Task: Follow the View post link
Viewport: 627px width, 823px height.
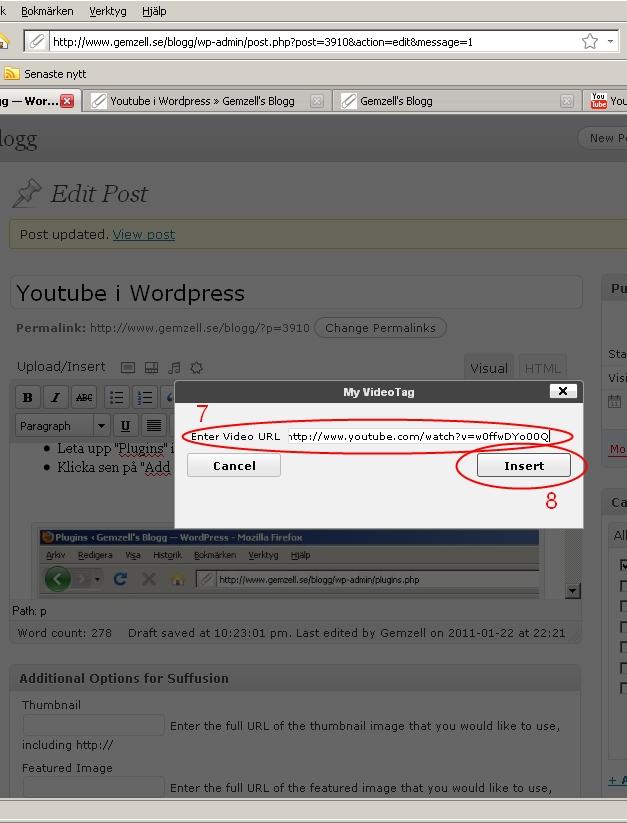Action: [x=144, y=235]
